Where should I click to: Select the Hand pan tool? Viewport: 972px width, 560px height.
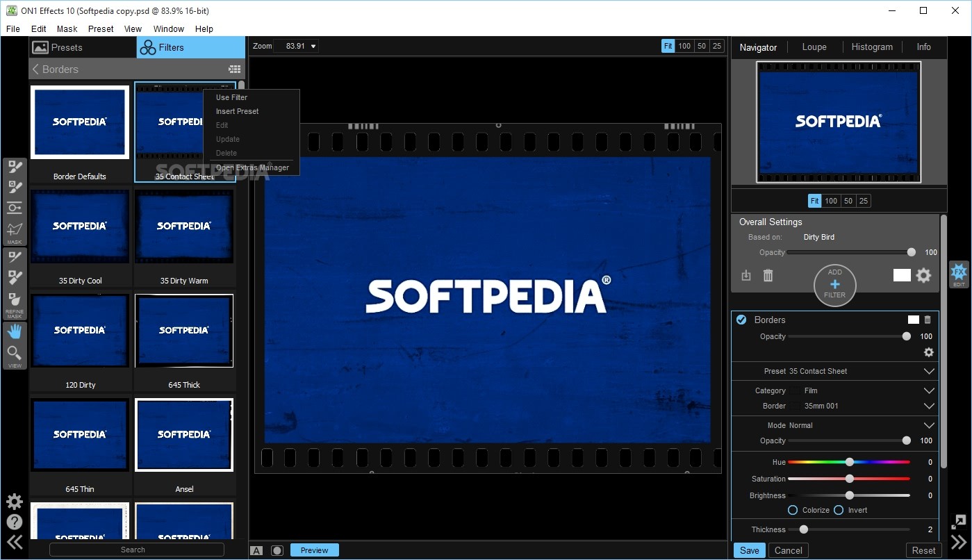(x=15, y=332)
